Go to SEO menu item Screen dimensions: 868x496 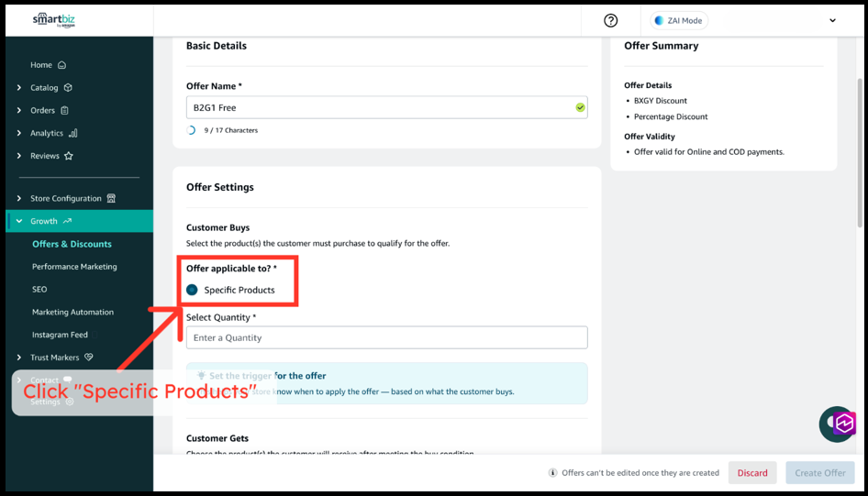click(x=39, y=289)
